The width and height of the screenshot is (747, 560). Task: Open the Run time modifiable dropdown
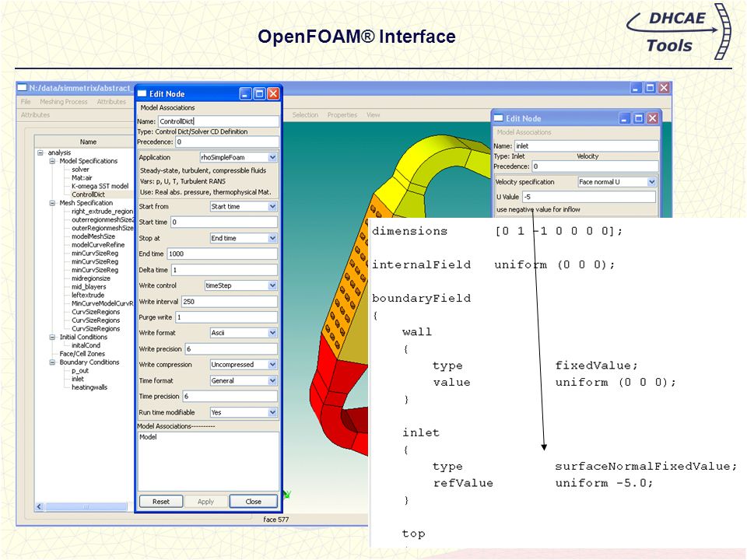[244, 412]
